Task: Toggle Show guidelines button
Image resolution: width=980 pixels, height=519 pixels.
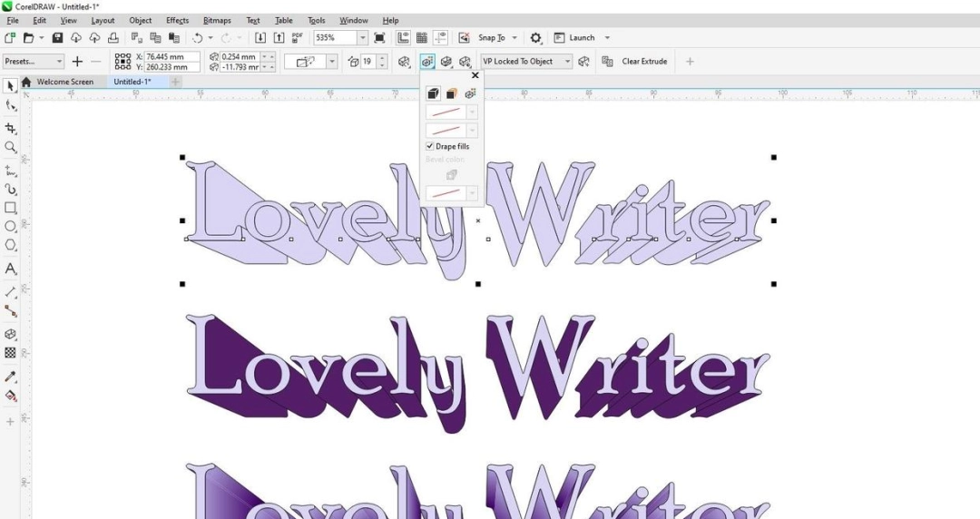Action: pos(441,38)
